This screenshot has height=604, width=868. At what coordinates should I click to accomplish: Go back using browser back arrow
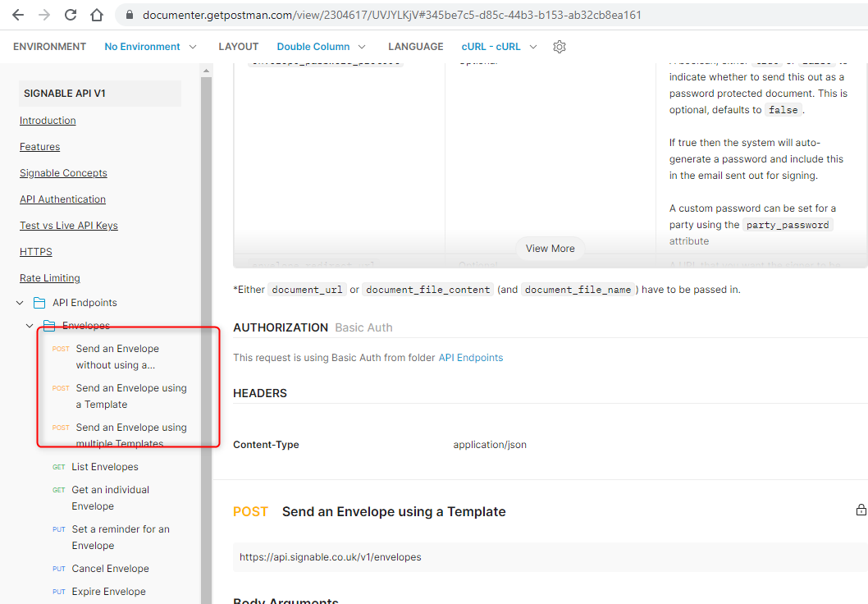click(18, 15)
